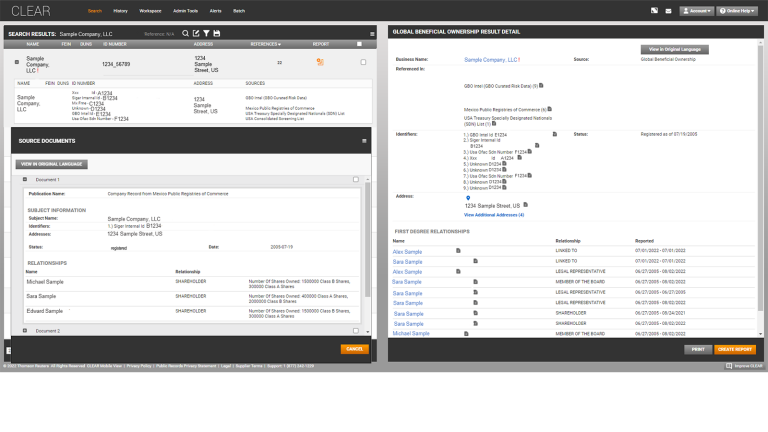Toggle the select-all checkbox in results header
Viewport: 768px width, 432px height.
point(359,44)
